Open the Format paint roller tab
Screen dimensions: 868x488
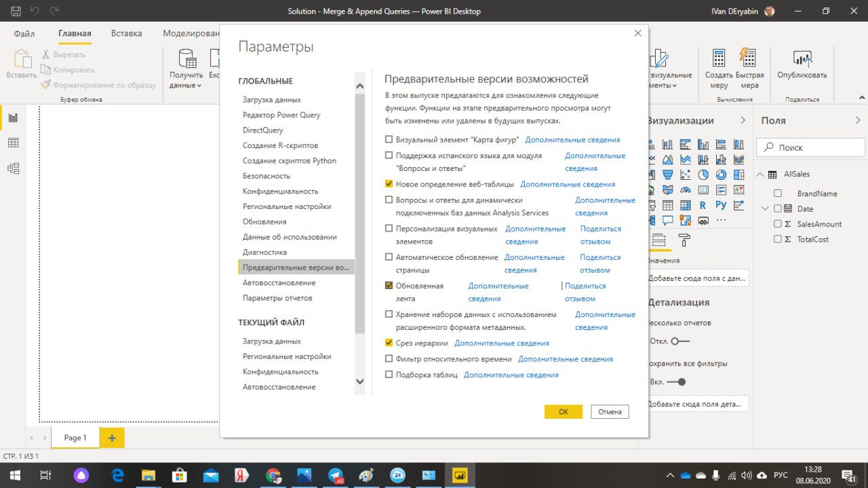click(x=684, y=240)
